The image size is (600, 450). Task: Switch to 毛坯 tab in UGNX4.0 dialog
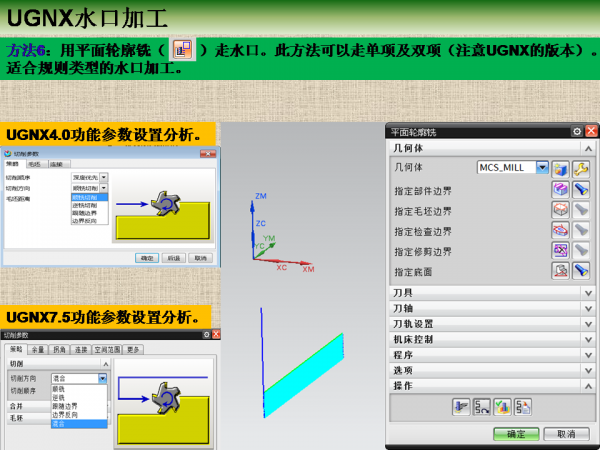(35, 164)
